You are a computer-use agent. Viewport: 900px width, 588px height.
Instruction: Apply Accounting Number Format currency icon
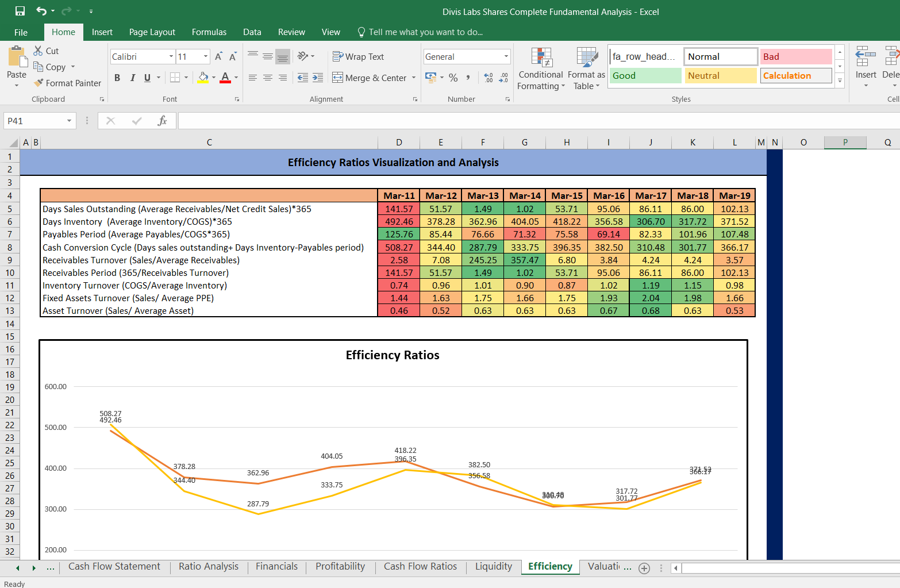click(x=430, y=78)
